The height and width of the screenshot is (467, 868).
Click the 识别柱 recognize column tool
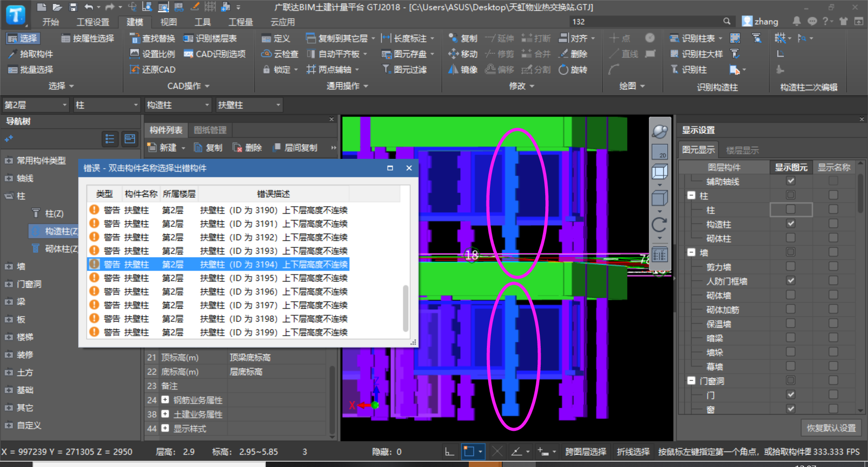pyautogui.click(x=689, y=70)
